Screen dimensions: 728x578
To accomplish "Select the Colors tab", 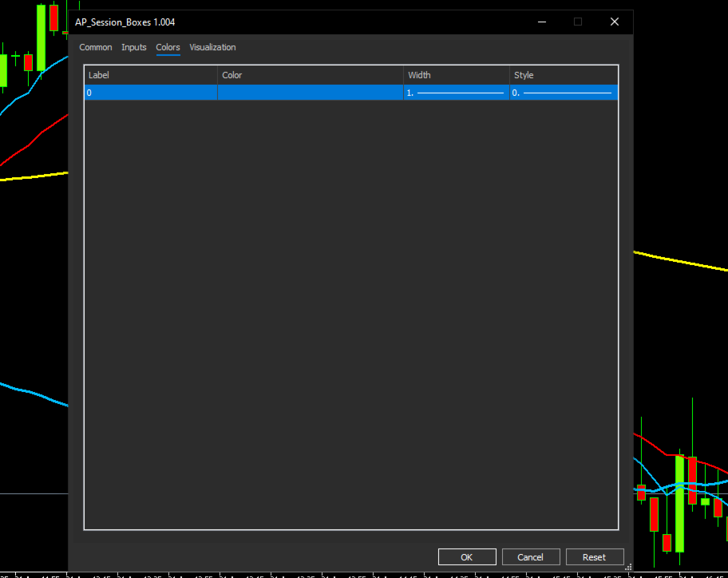I will pyautogui.click(x=168, y=47).
